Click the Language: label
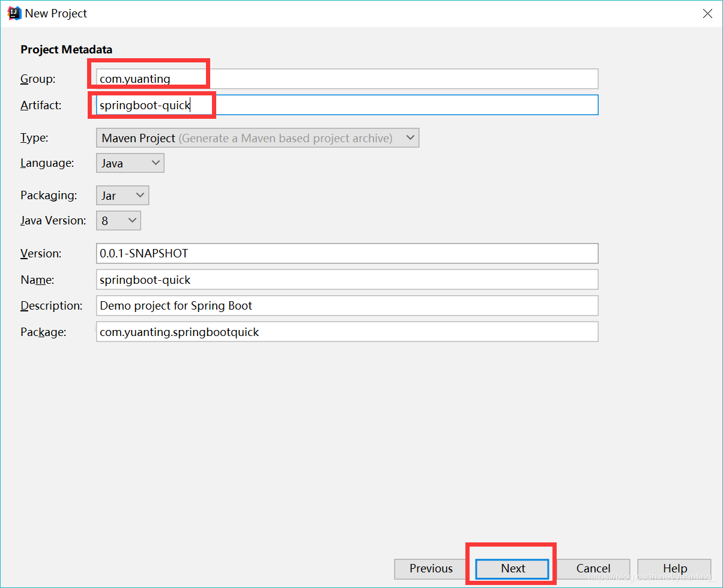Screen dimensions: 723x588 [47, 163]
